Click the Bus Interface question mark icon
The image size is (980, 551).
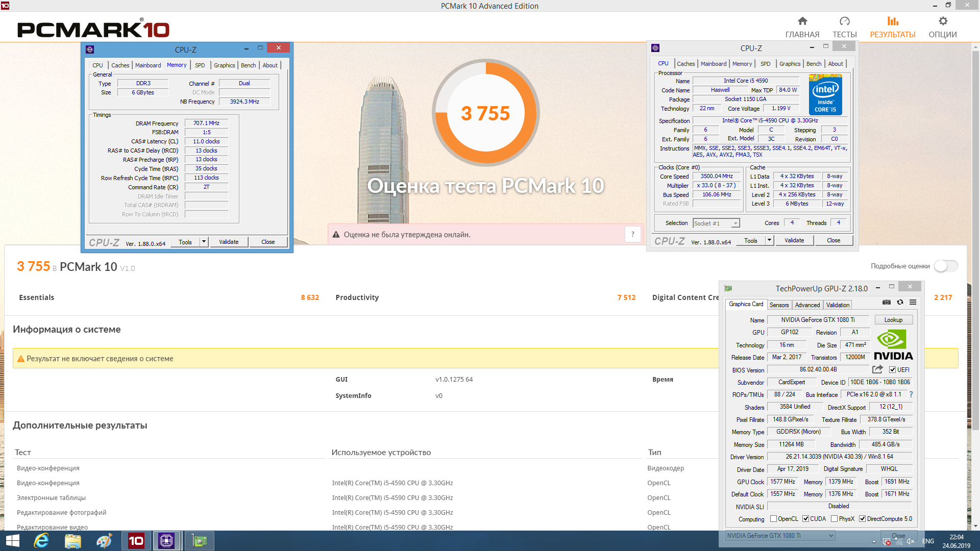click(x=911, y=394)
